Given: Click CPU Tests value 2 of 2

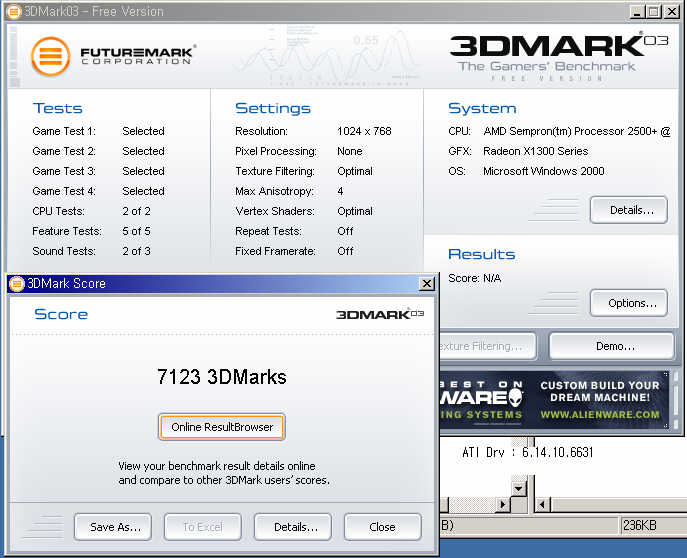Looking at the screenshot, I should click(136, 211).
